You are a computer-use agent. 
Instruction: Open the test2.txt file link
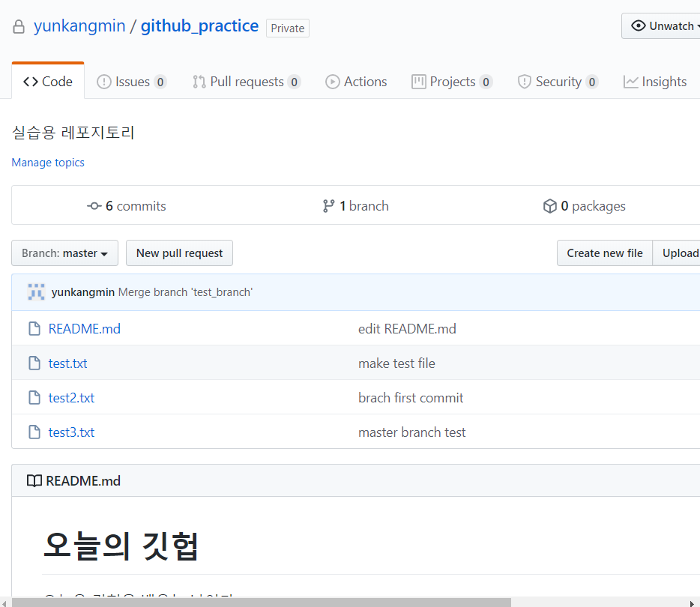(71, 397)
